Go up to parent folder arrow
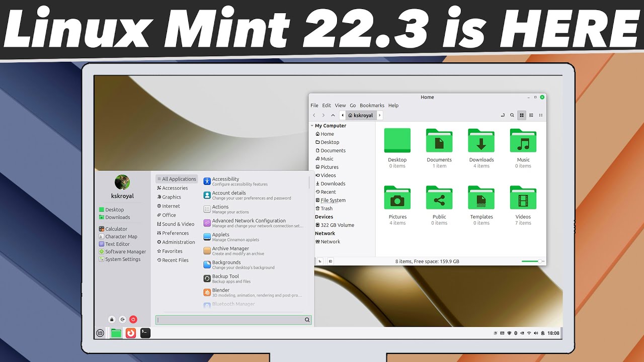Viewport: 644px width, 362px height. pos(333,115)
